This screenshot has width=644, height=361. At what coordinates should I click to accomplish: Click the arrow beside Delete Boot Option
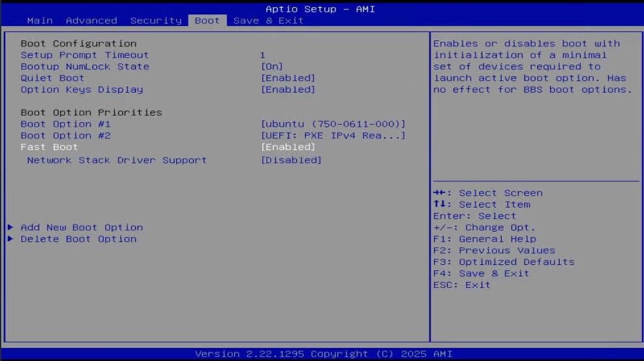pos(10,239)
